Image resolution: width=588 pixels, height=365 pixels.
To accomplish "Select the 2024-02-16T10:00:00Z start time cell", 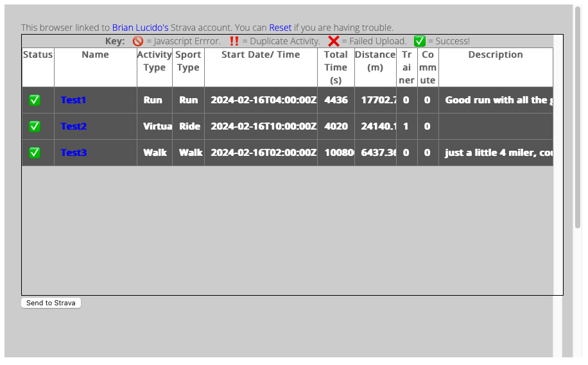I will [x=261, y=126].
